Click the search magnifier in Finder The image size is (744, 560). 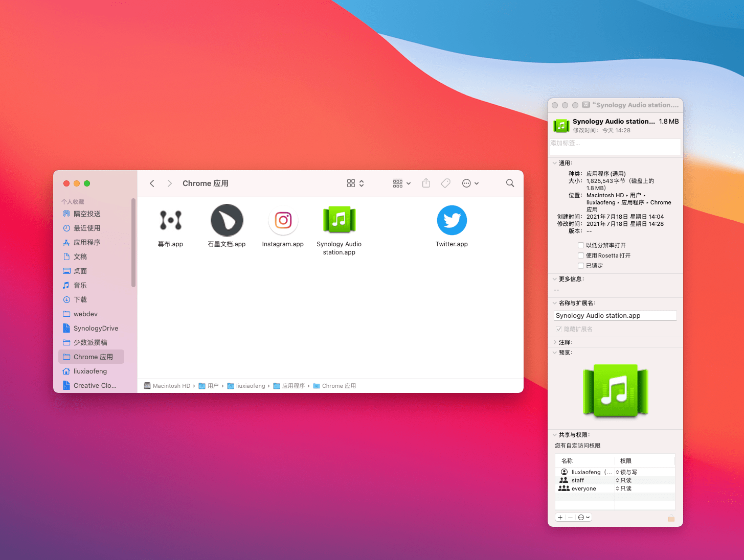pyautogui.click(x=510, y=183)
